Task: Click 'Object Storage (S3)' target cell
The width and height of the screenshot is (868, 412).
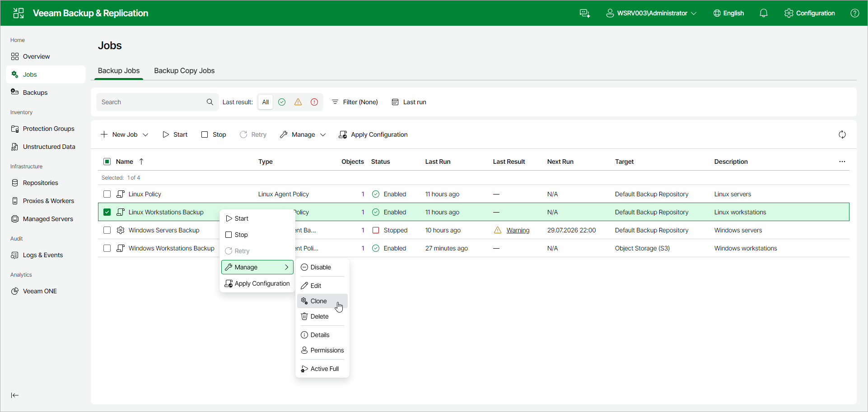Action: (642, 248)
